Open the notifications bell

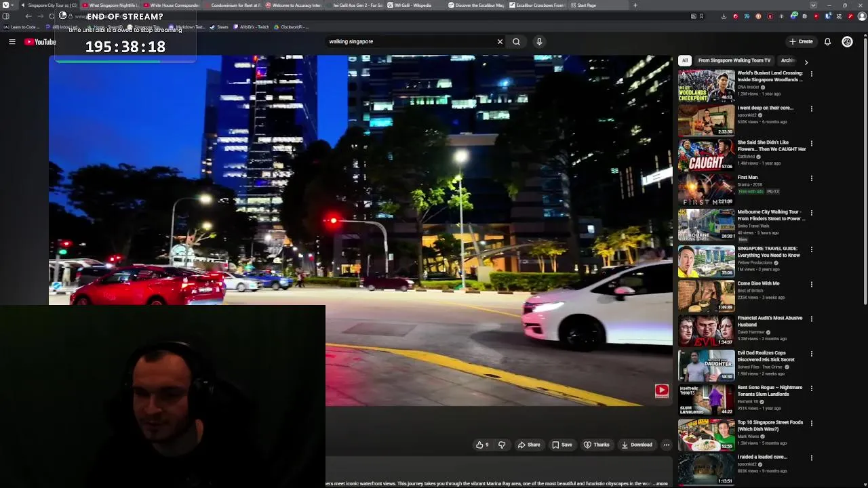tap(827, 41)
